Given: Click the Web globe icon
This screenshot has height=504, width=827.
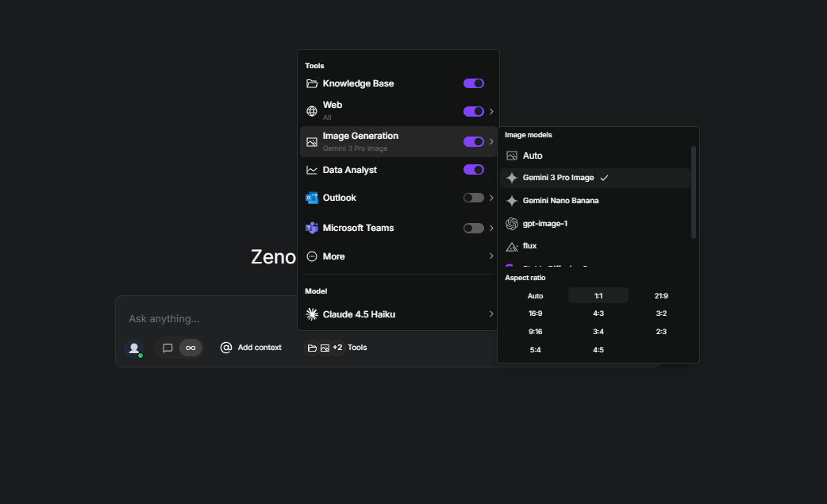Looking at the screenshot, I should (312, 111).
